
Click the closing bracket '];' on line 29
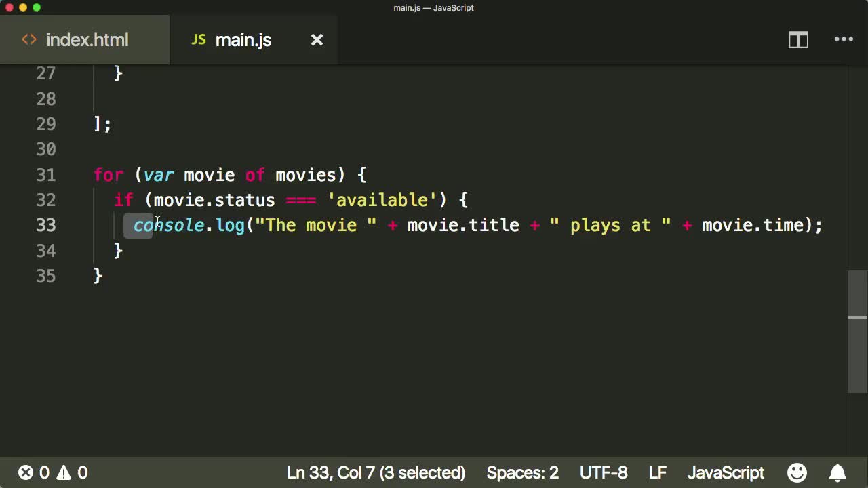pyautogui.click(x=102, y=124)
